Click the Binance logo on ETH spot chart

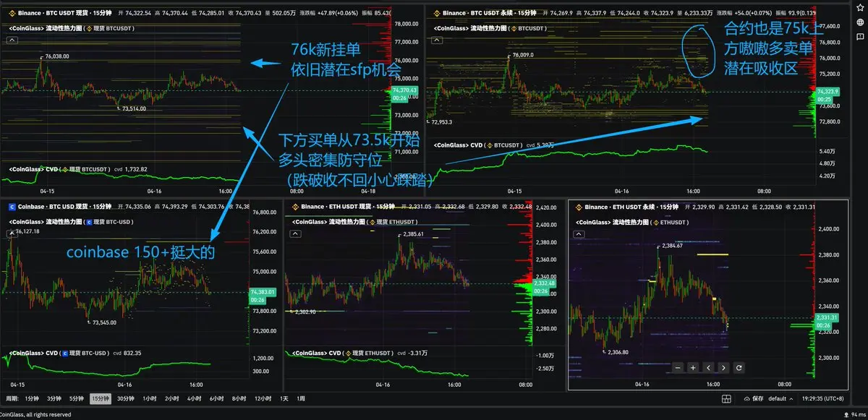[x=294, y=207]
